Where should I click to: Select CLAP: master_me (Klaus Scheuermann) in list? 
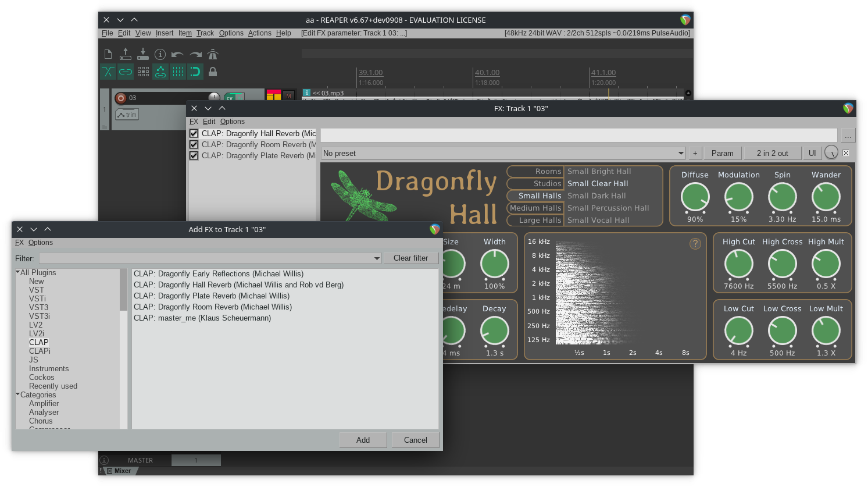pos(202,318)
